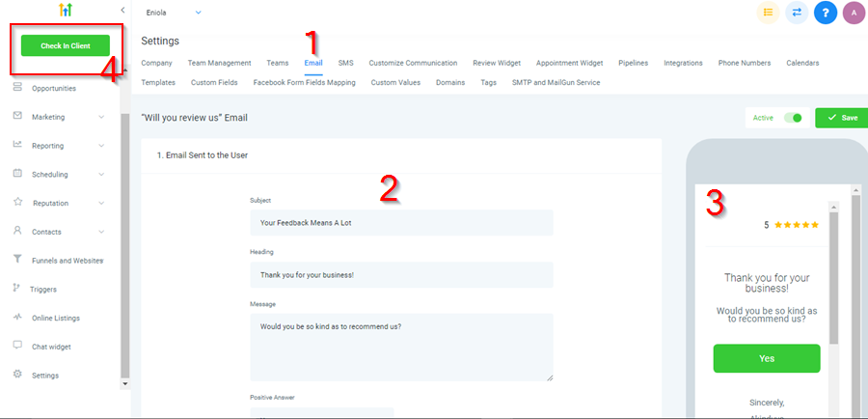Screen dimensions: 868x419
Task: Open the Appointment Widget tab
Action: (x=569, y=63)
